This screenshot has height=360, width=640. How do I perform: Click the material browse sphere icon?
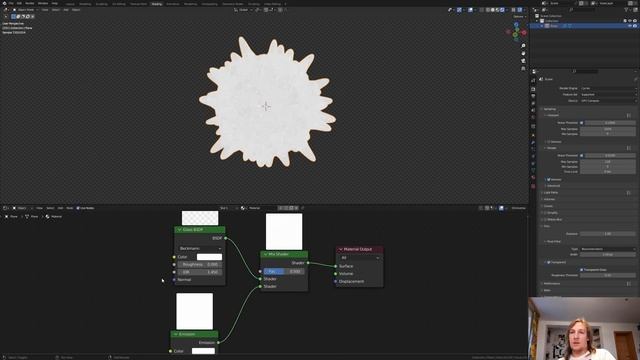coord(243,208)
